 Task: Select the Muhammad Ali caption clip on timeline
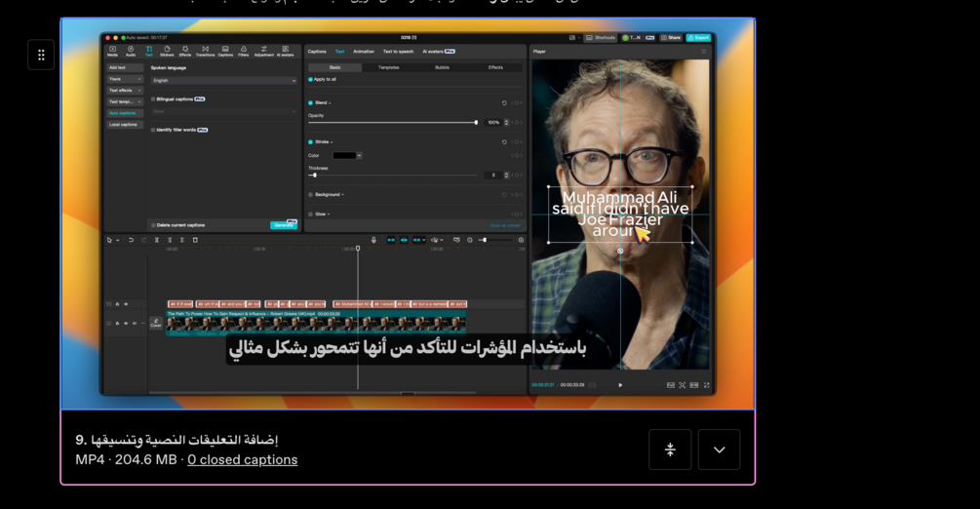[352, 304]
